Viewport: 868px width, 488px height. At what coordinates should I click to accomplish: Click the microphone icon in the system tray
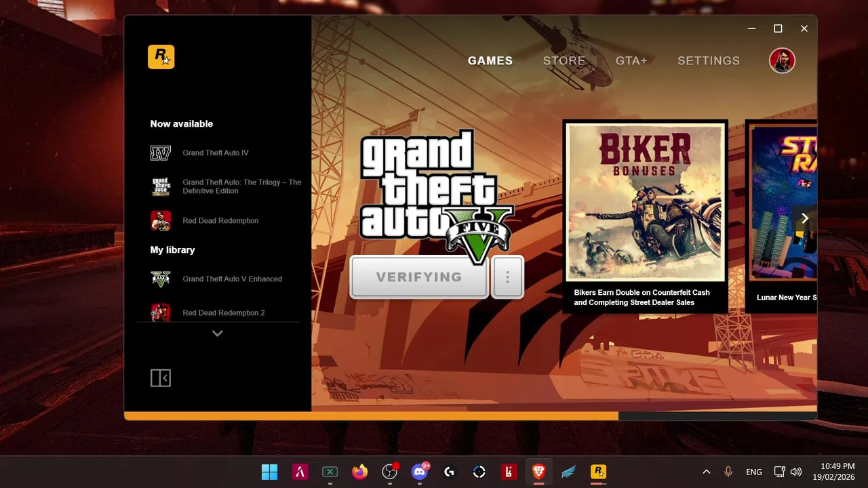tap(728, 472)
